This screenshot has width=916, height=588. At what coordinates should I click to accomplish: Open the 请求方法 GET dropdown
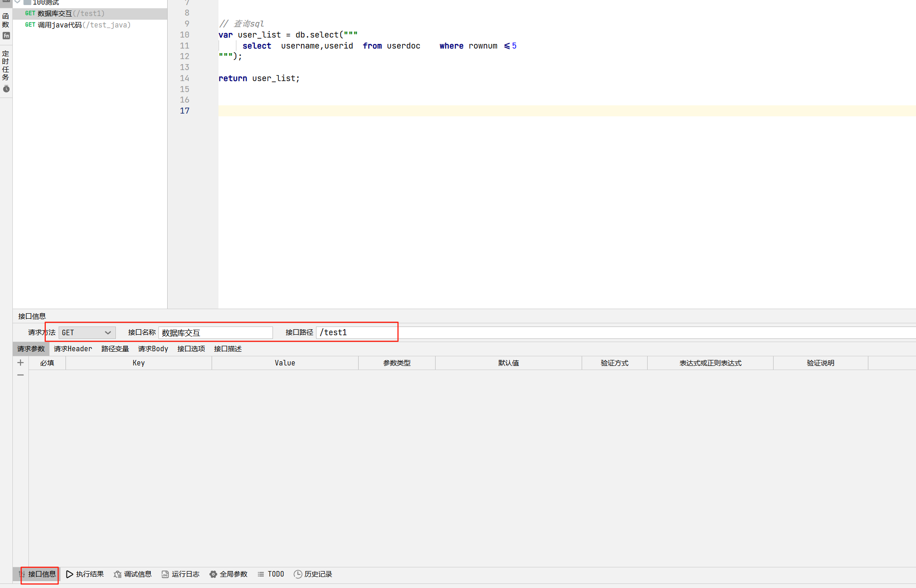point(86,332)
